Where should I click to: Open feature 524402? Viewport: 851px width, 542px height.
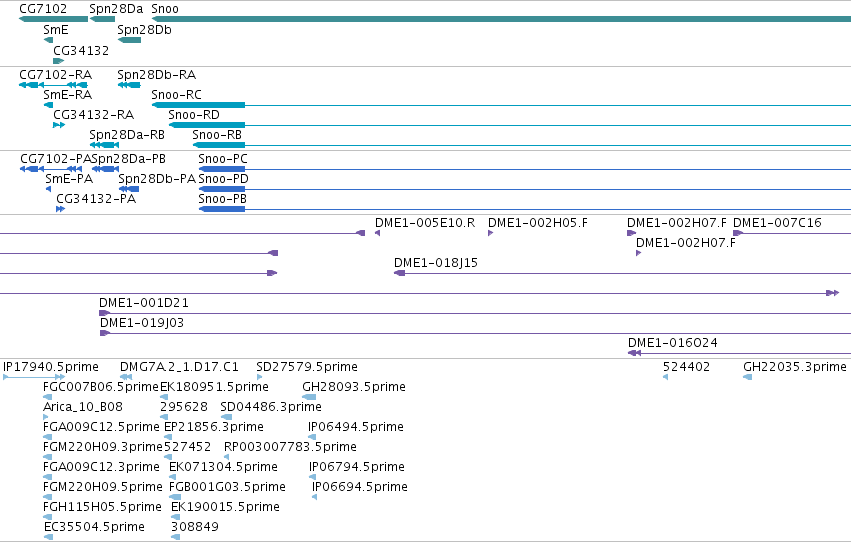click(x=665, y=377)
